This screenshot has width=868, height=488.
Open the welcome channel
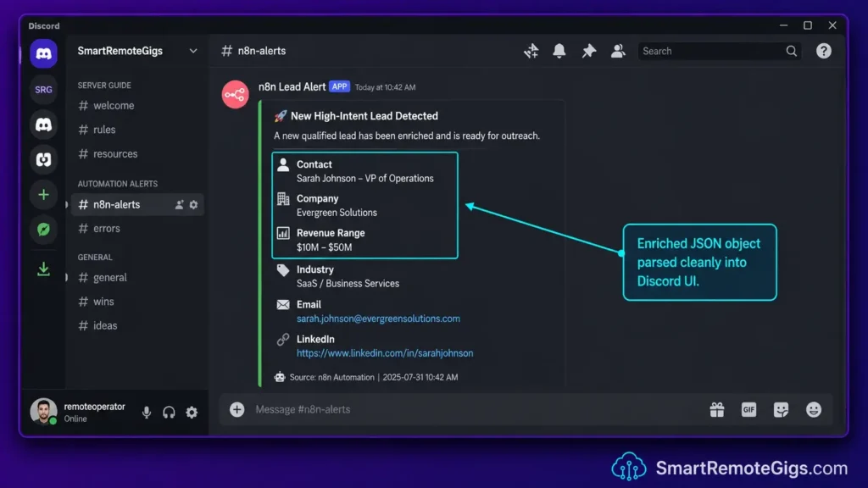click(x=136, y=106)
